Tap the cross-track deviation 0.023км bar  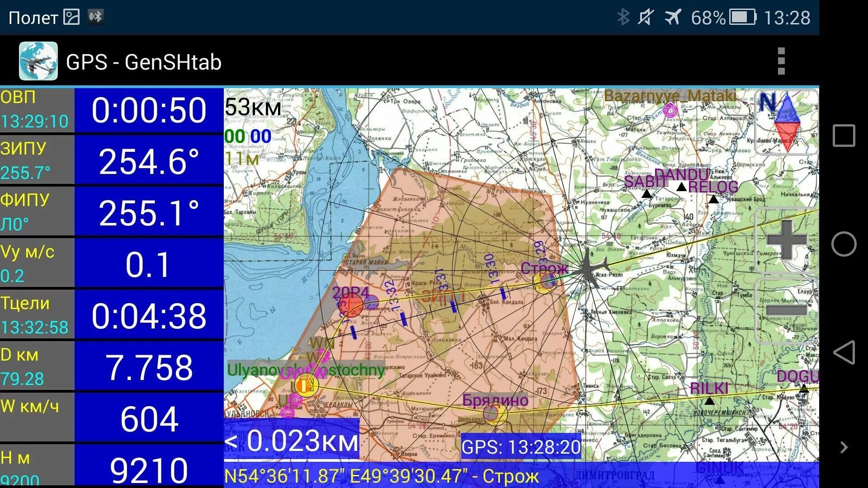coord(292,441)
